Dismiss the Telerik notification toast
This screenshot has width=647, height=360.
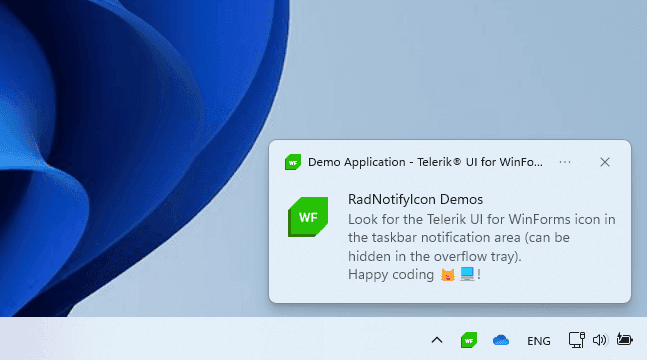605,162
